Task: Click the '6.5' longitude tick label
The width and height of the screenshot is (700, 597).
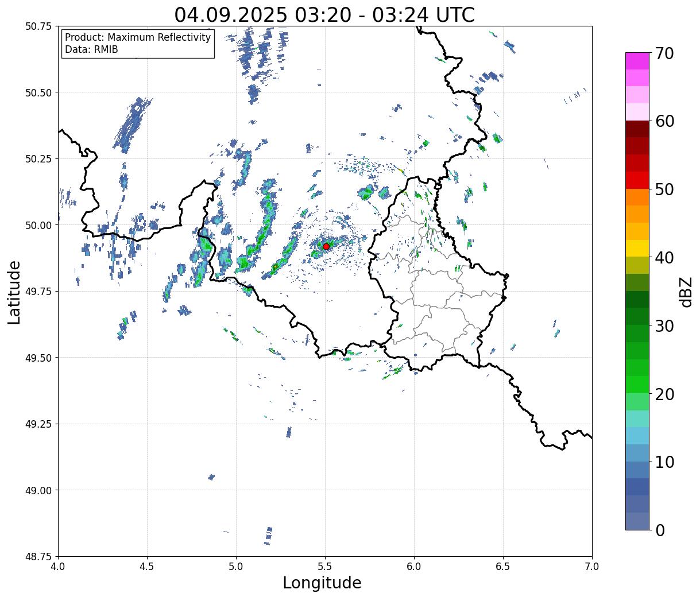Action: pyautogui.click(x=503, y=567)
